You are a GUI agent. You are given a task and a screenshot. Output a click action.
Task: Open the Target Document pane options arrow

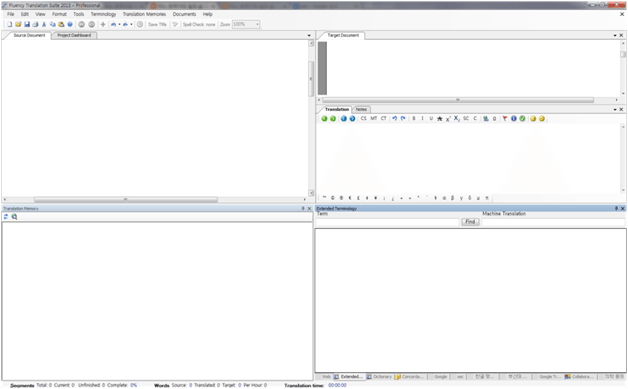tap(615, 36)
